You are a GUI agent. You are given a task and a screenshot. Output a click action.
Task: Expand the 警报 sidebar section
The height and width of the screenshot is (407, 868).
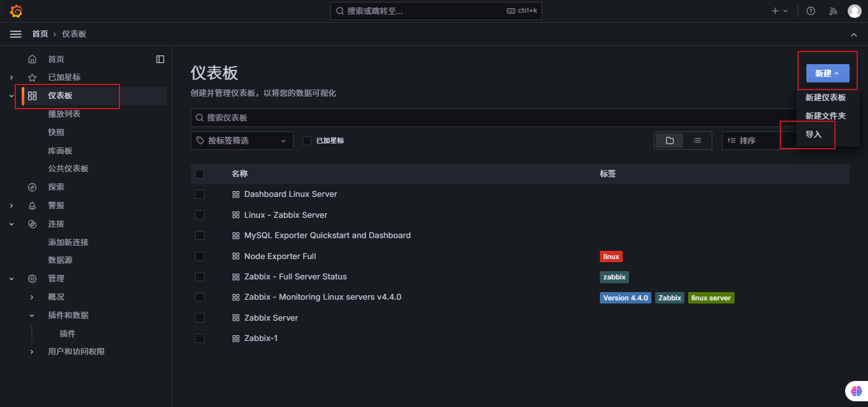tap(11, 206)
